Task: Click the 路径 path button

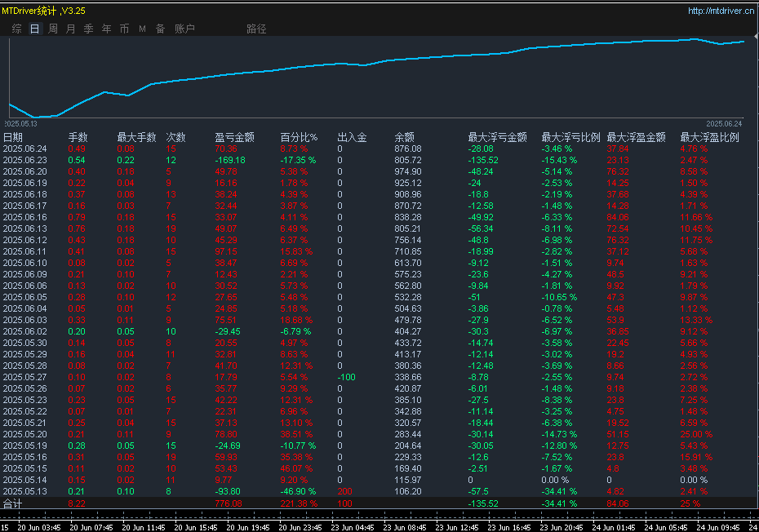Action: coord(256,29)
